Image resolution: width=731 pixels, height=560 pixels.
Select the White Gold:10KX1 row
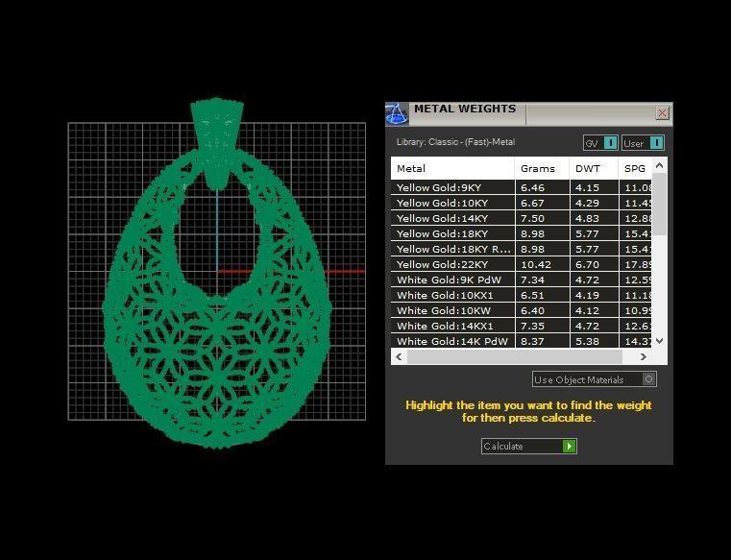pyautogui.click(x=522, y=295)
